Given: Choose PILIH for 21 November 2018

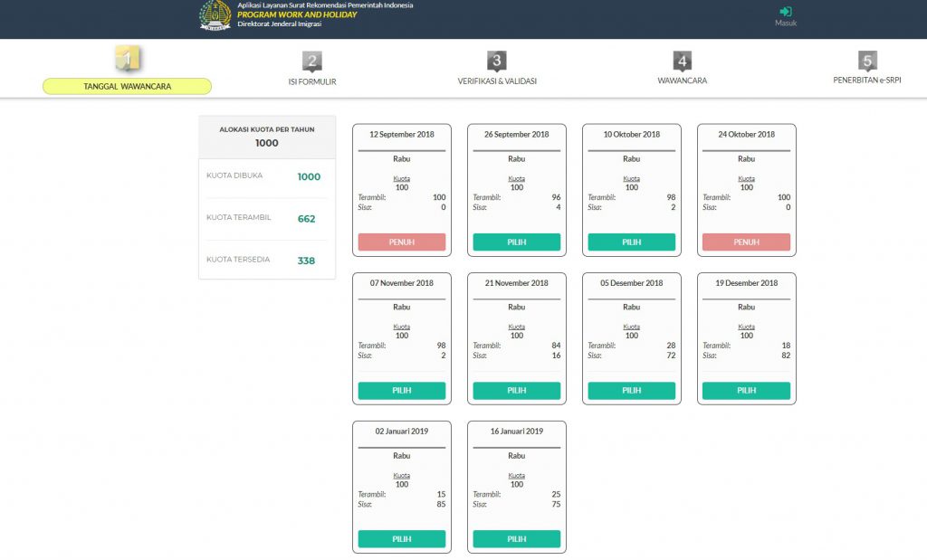Looking at the screenshot, I should (x=517, y=391).
